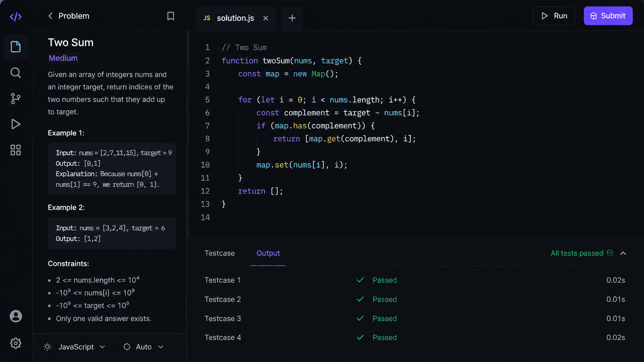Screen dimensions: 644x362
Task: Submit the solution
Action: tap(608, 16)
